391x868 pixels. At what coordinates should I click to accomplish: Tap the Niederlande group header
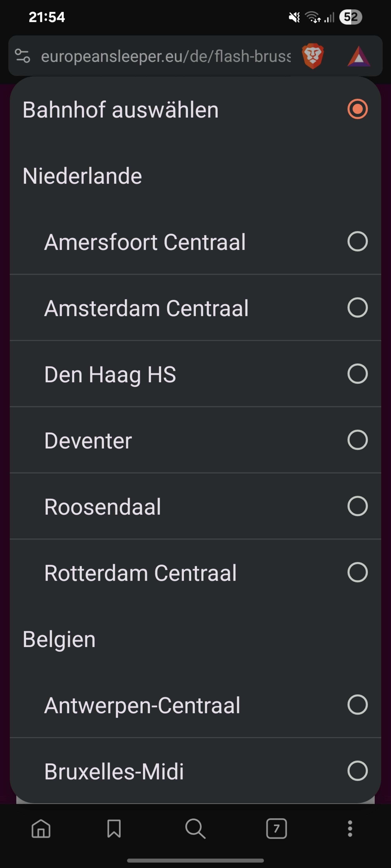[x=82, y=176]
